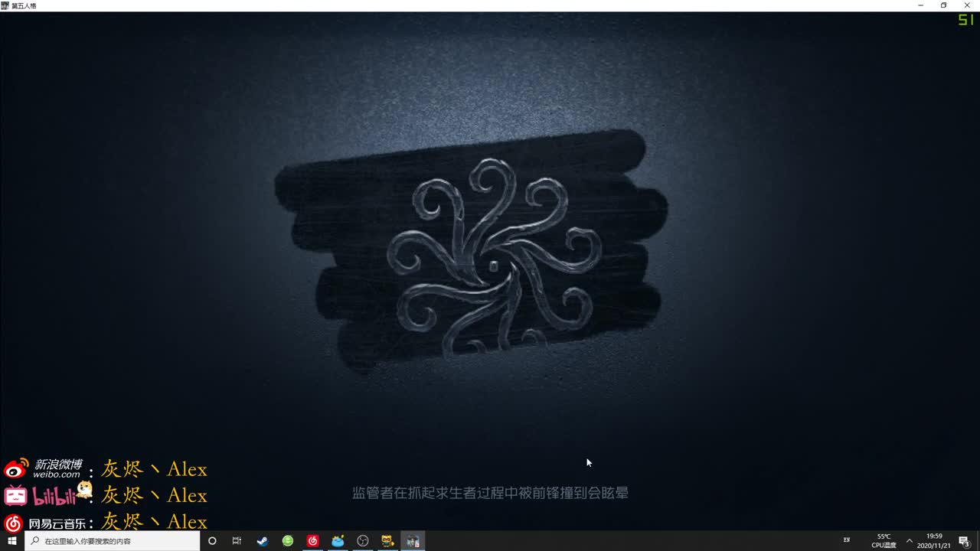Expand hidden system tray icons
This screenshot has height=551, width=980.
(x=910, y=540)
